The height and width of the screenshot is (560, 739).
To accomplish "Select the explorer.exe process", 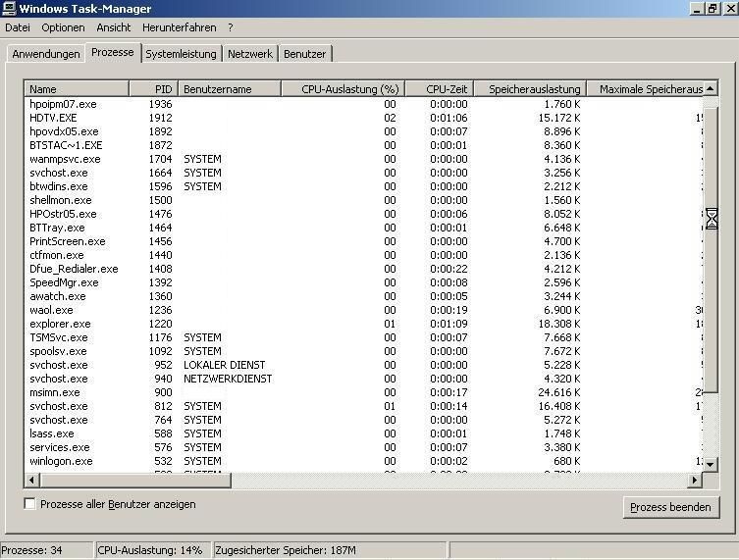I will (x=364, y=324).
